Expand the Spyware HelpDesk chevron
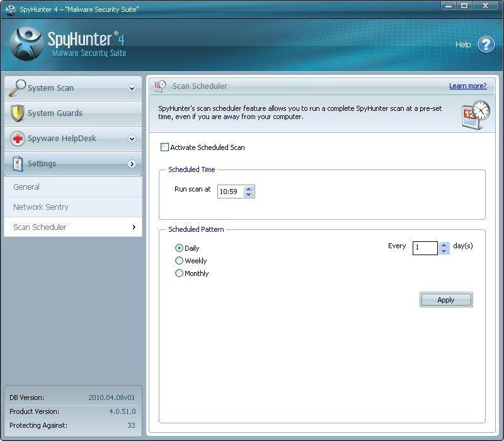Screen dimensions: 504x441 132,139
